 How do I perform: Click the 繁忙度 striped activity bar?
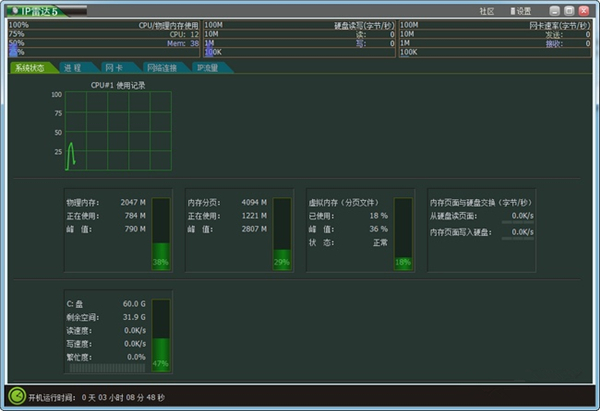tap(108, 368)
